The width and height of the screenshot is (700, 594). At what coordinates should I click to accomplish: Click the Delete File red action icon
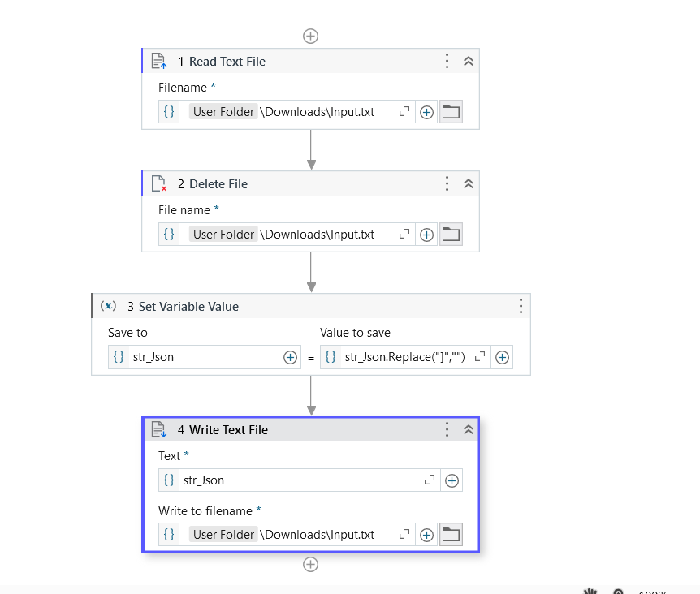[160, 183]
